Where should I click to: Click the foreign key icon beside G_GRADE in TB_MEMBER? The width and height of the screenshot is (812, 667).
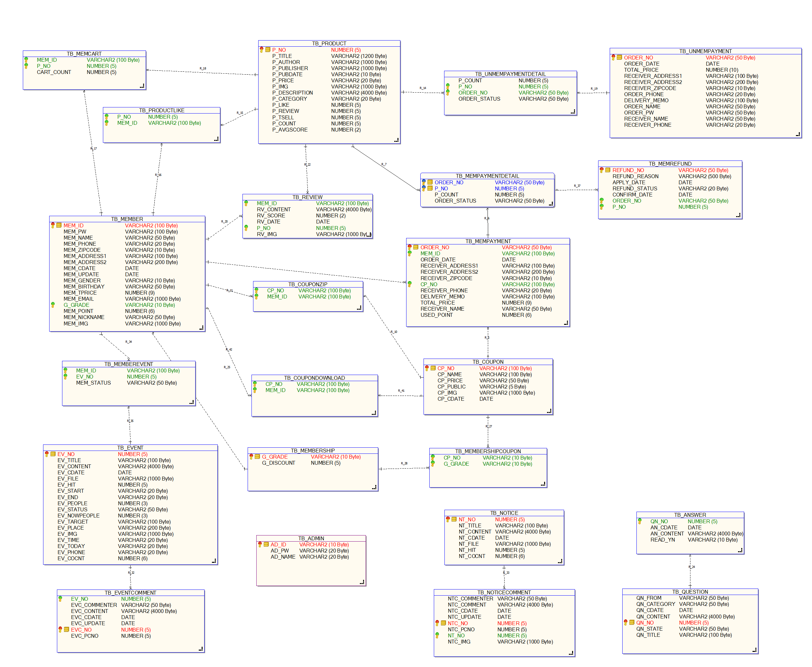[x=53, y=305]
